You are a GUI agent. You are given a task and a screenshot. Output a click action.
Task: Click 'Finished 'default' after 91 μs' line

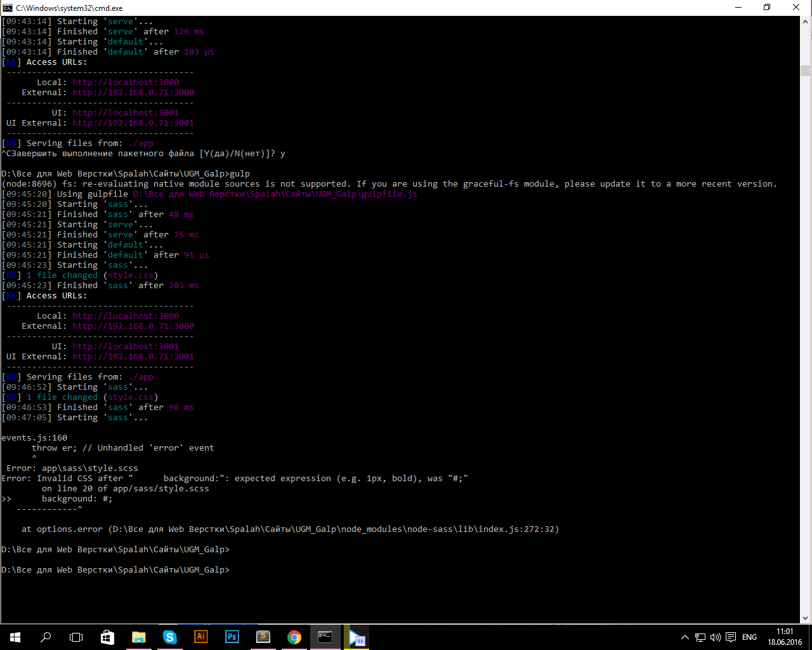[105, 255]
